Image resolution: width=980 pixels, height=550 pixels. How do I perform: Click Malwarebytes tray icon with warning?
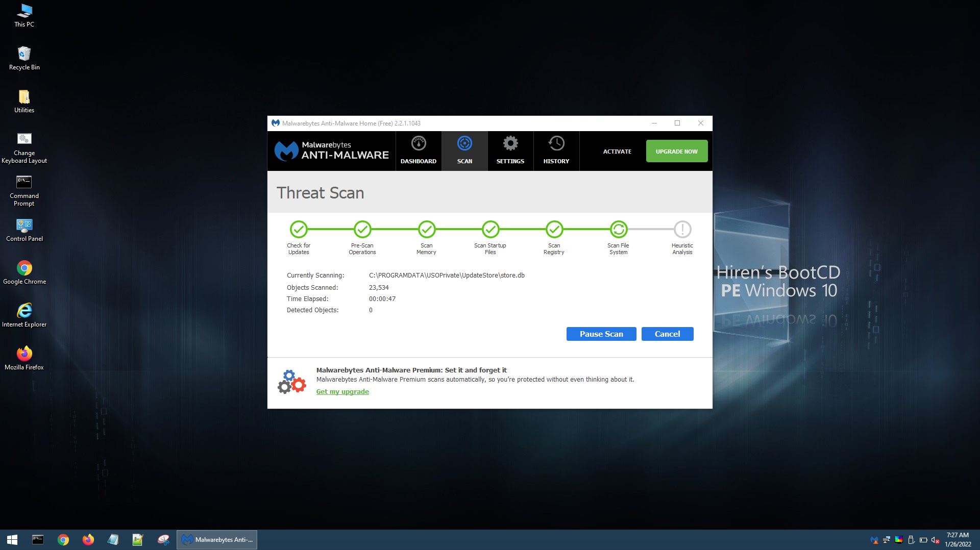(874, 540)
